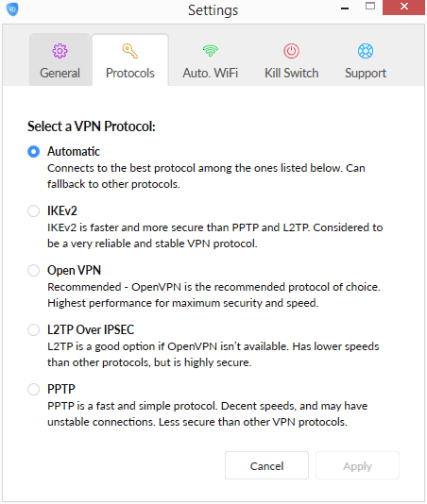Viewport: 427px width, 504px height.
Task: Go to the Kill Switch tab label
Action: 292,74
